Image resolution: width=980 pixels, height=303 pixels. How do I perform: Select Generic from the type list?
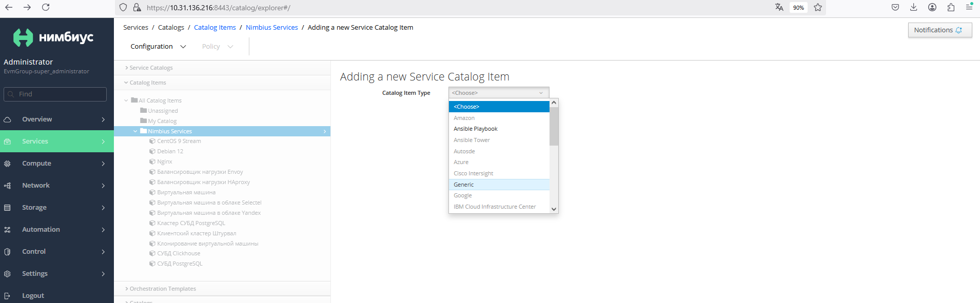tap(499, 185)
